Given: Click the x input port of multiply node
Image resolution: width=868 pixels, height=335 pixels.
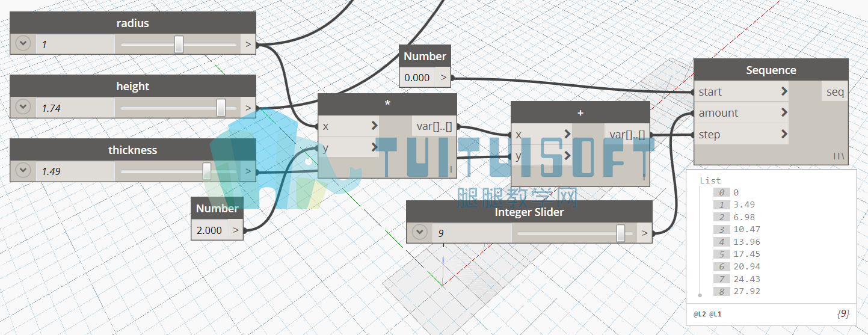Looking at the screenshot, I should tap(349, 126).
